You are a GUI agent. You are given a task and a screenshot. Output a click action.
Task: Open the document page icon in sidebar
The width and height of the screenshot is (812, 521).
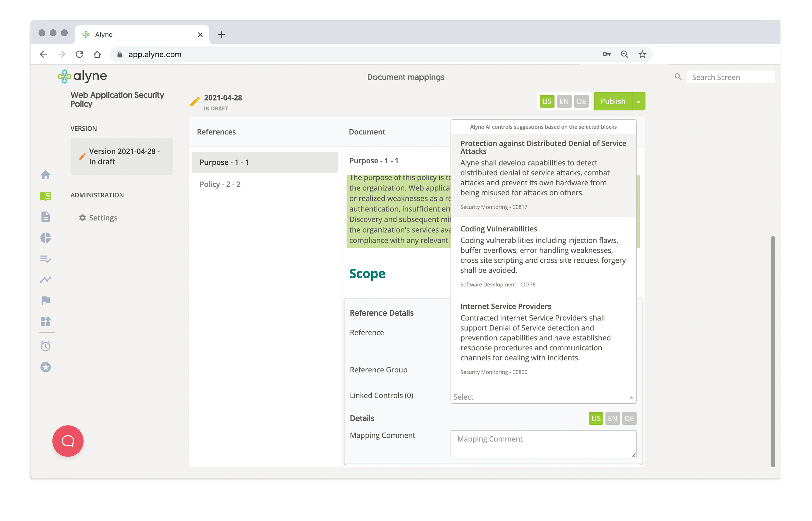[x=46, y=217]
